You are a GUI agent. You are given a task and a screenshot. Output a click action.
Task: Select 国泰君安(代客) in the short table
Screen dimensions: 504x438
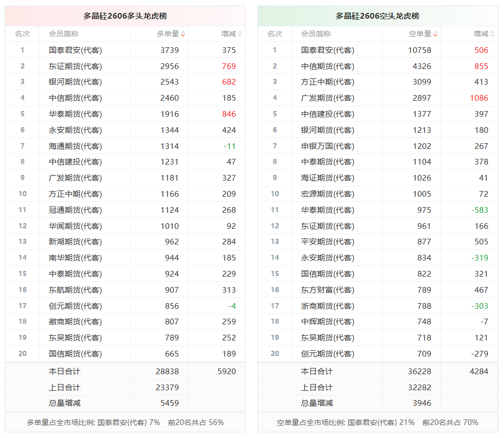(328, 50)
